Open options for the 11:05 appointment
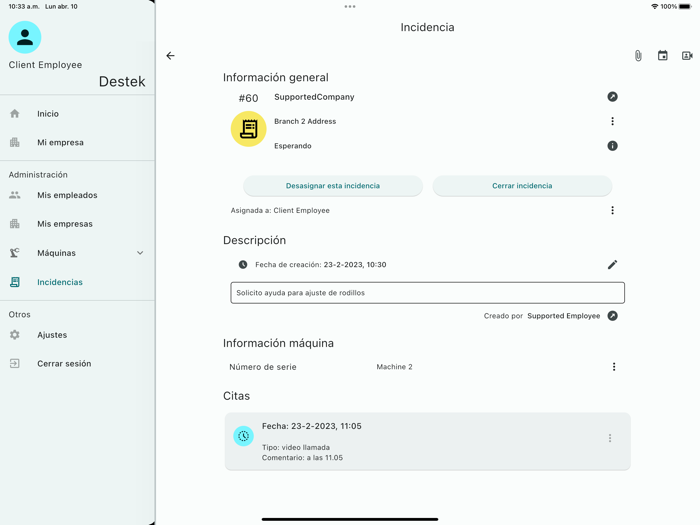This screenshot has height=525, width=700. click(x=610, y=439)
